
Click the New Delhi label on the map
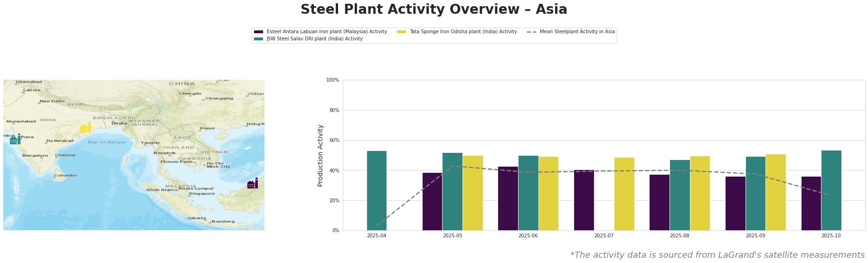coord(52,101)
